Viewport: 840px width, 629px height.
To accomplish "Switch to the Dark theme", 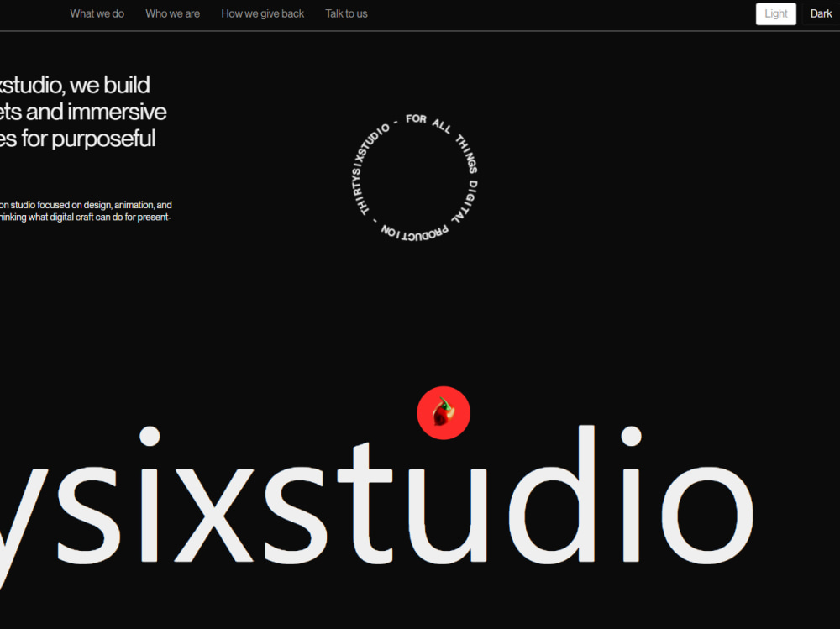I will [x=821, y=14].
